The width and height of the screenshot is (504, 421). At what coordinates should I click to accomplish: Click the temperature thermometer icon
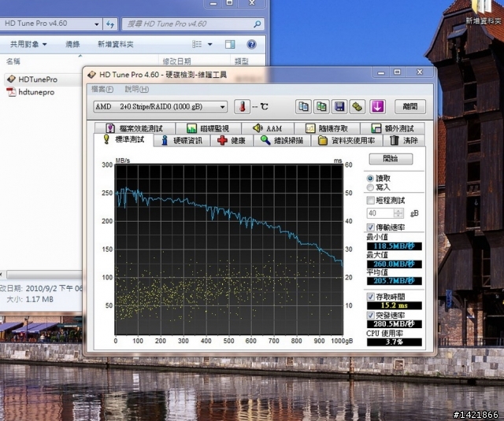coord(242,106)
